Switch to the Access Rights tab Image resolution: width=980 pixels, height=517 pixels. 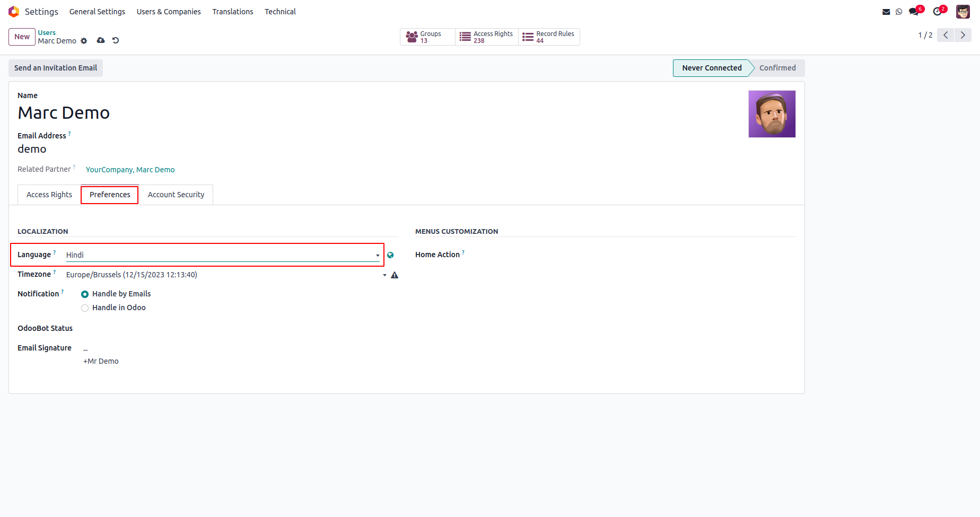49,195
